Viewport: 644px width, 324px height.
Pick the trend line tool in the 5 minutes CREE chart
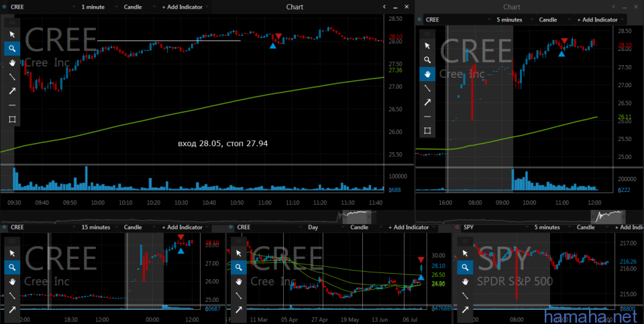(x=427, y=89)
